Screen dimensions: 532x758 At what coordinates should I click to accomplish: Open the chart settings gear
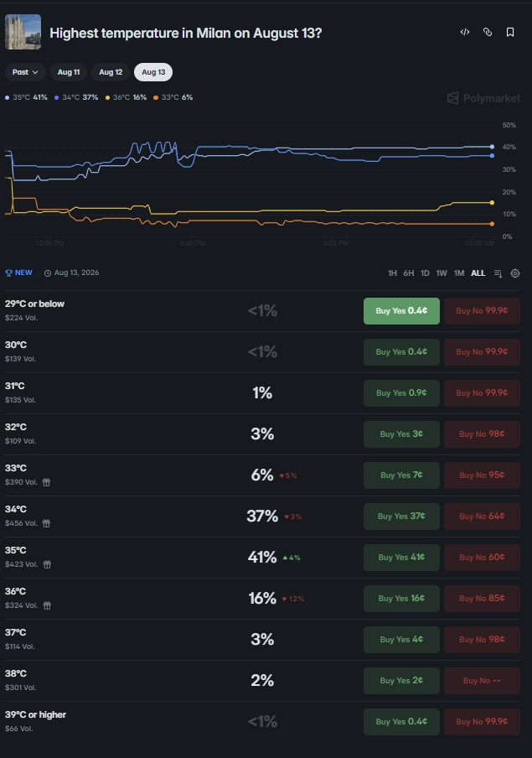tap(515, 273)
